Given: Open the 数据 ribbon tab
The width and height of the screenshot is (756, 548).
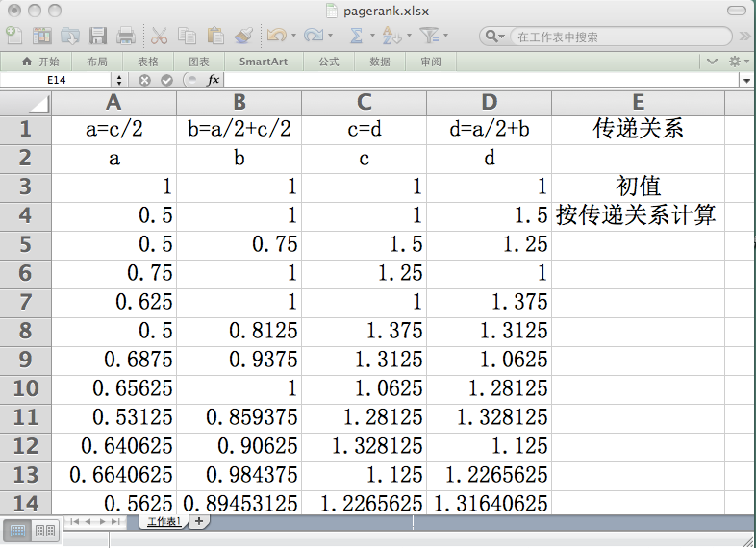Looking at the screenshot, I should [x=380, y=62].
